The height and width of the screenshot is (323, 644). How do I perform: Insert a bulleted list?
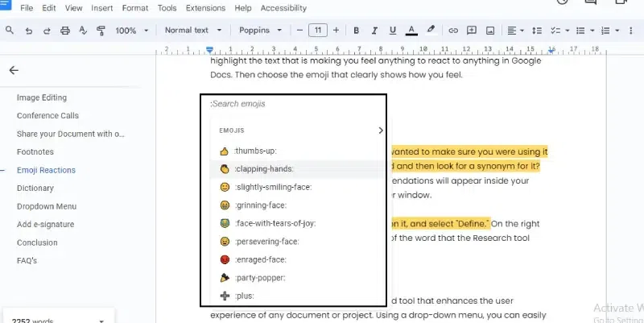[x=580, y=31]
